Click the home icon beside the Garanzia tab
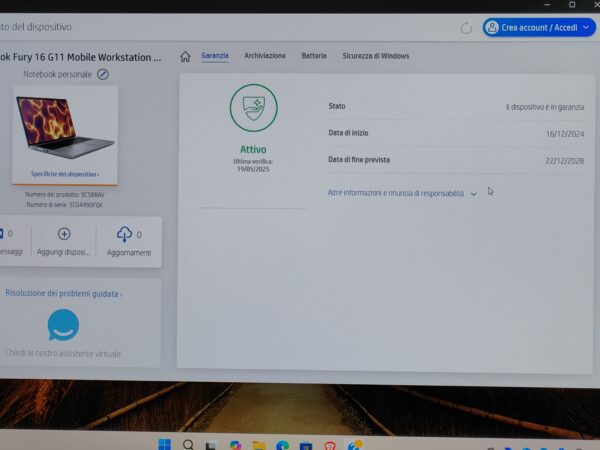Viewport: 600px width, 450px height. coord(185,56)
